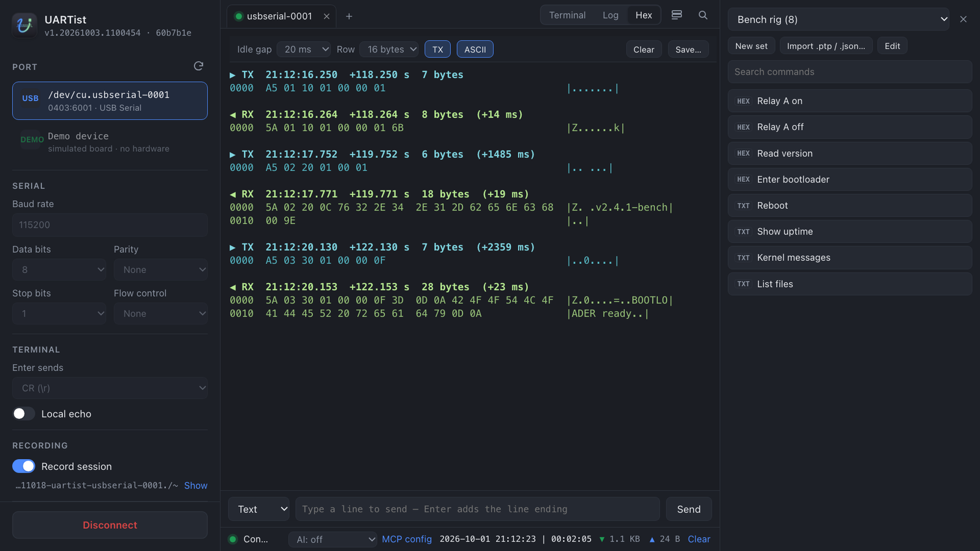Image resolution: width=980 pixels, height=551 pixels.
Task: Open the AI: off dropdown
Action: [x=333, y=539]
